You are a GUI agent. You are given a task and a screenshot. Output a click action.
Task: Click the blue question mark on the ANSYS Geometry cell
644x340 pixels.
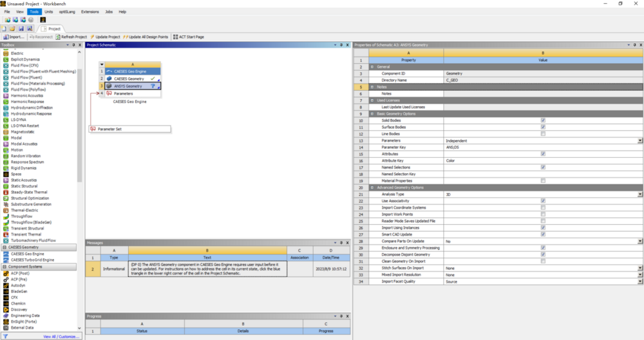pos(153,86)
